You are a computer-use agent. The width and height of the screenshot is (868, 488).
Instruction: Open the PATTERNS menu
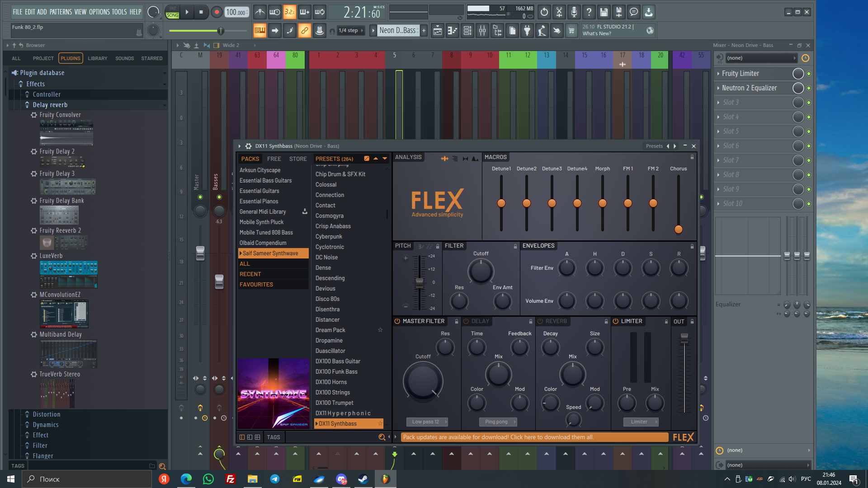[61, 12]
